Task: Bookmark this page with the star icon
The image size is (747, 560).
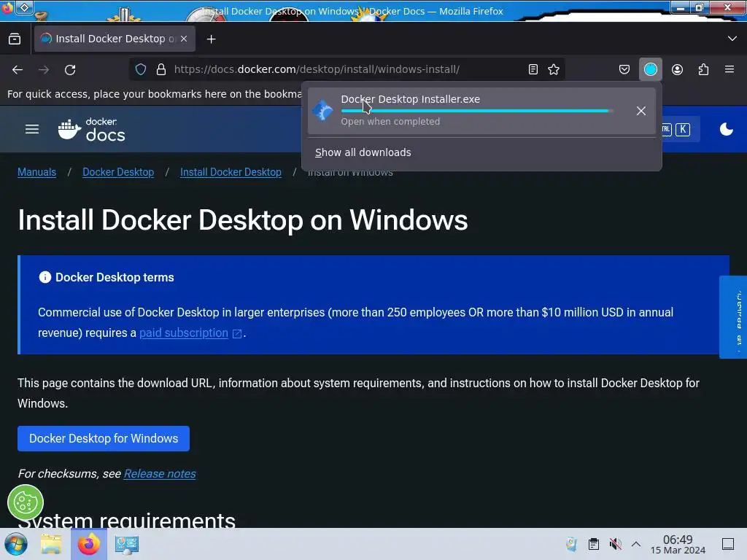Action: click(x=554, y=69)
